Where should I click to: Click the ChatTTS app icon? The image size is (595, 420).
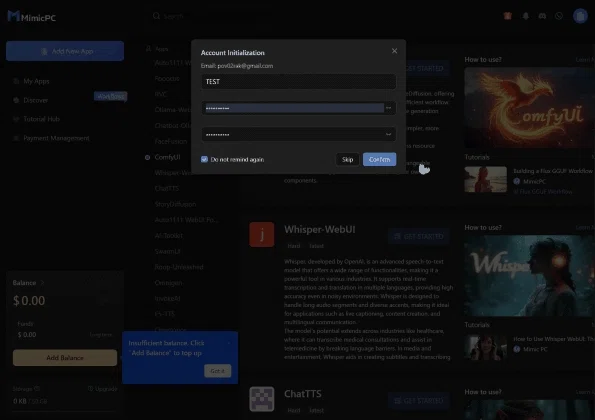(262, 399)
